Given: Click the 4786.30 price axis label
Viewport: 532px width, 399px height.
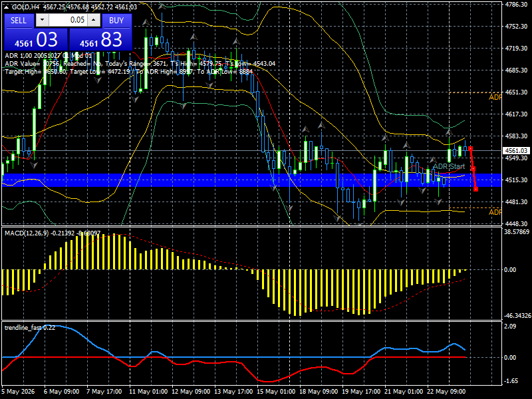Looking at the screenshot, I should point(516,5).
